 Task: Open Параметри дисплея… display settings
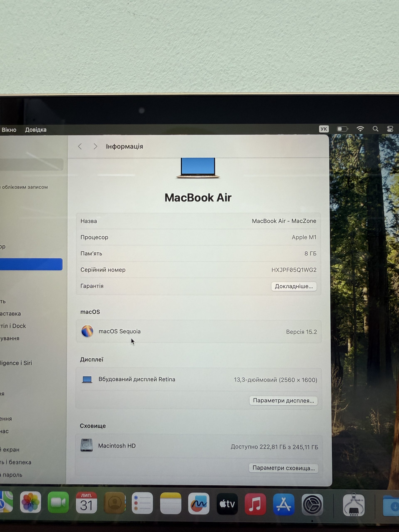[283, 401]
